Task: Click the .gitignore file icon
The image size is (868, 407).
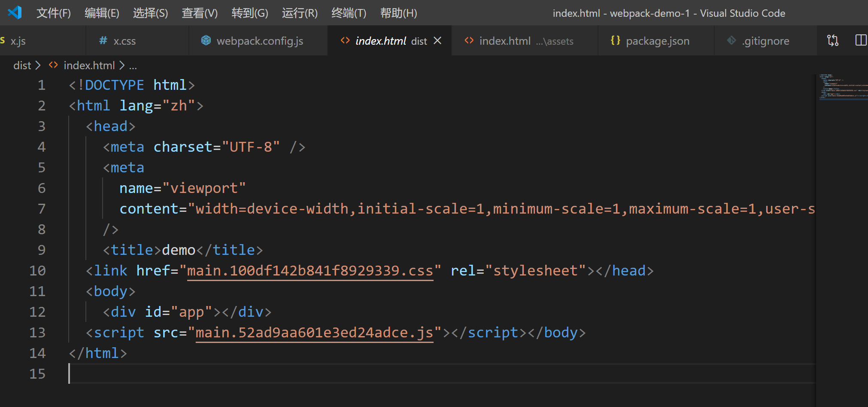Action: (731, 40)
